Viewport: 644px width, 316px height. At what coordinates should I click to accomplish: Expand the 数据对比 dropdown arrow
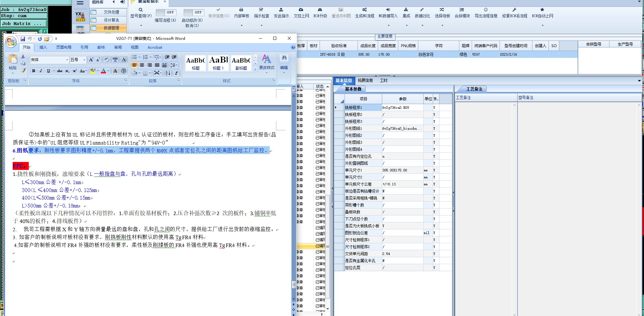[422, 25]
